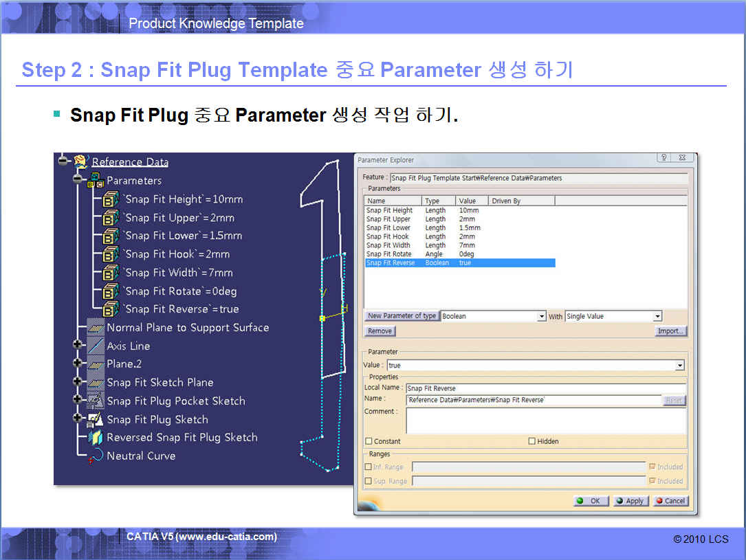This screenshot has height=560, width=746.
Task: Open the Single Value dropdown
Action: click(x=657, y=317)
